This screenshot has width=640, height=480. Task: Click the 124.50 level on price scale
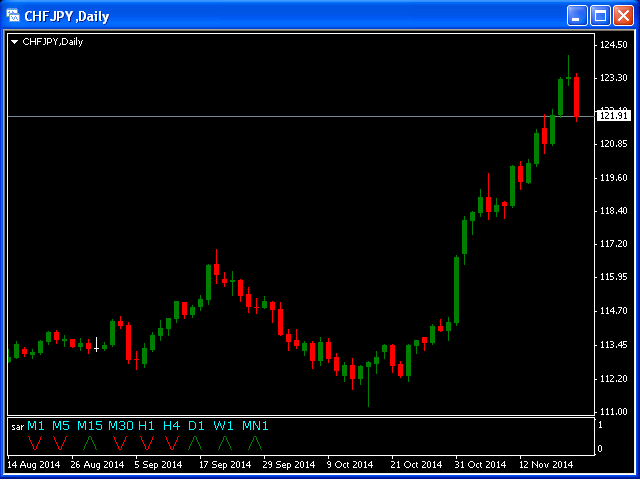pos(613,45)
